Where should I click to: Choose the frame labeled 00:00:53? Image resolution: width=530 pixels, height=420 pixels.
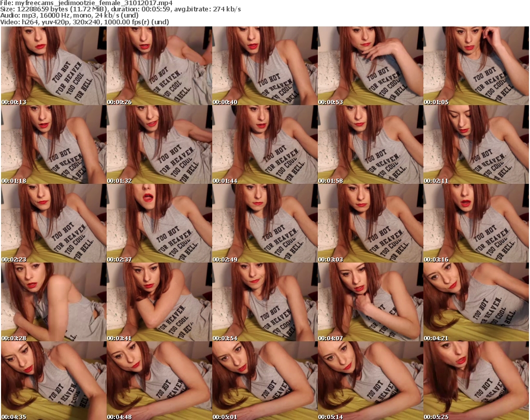370,66
